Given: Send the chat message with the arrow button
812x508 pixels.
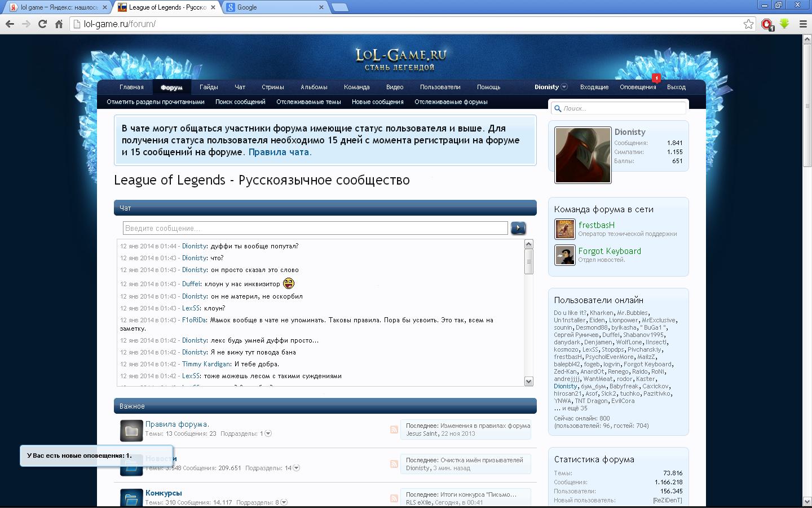Looking at the screenshot, I should (518, 227).
